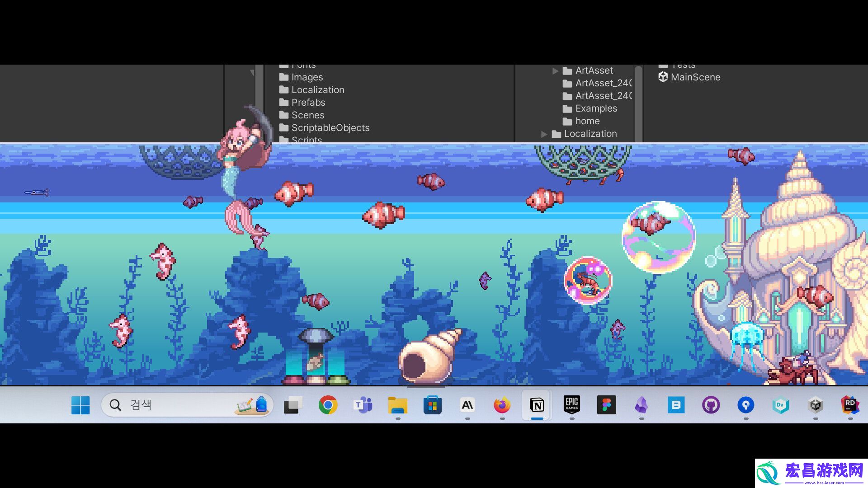868x488 pixels.
Task: Launch Google Chrome from the taskbar
Action: tap(328, 405)
